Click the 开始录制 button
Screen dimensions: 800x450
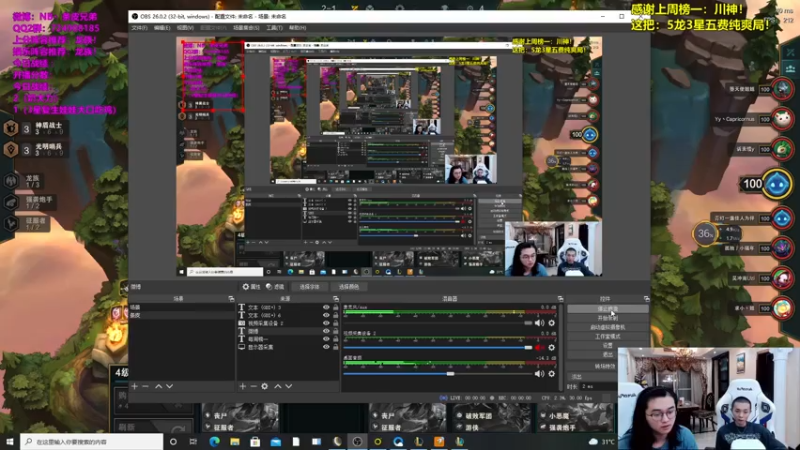pyautogui.click(x=608, y=318)
